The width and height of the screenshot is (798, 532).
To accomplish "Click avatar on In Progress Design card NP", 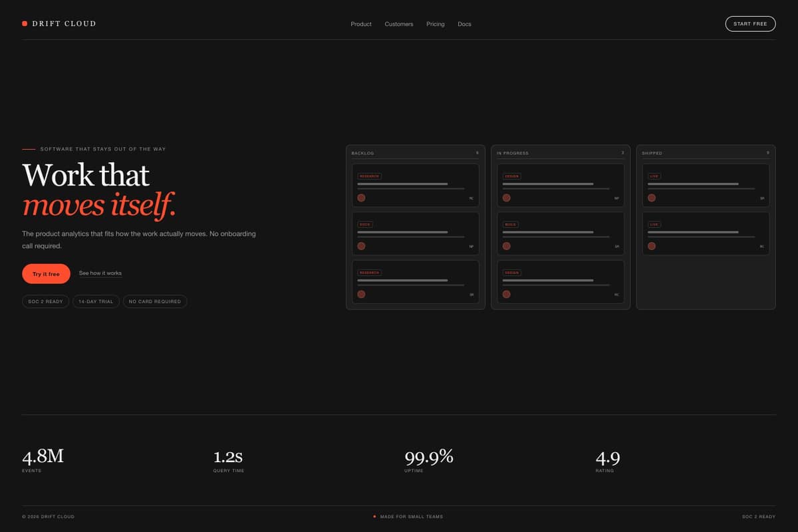I will coord(506,198).
